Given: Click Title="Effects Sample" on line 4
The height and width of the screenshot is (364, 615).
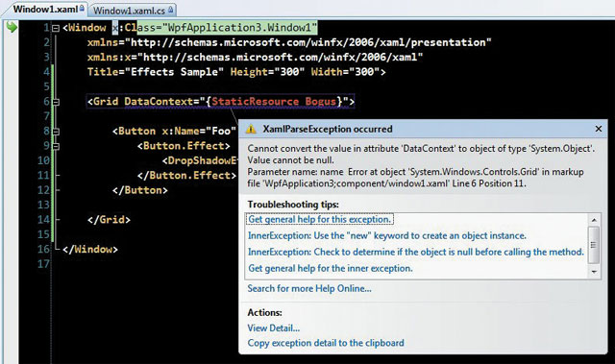Looking at the screenshot, I should coord(156,72).
